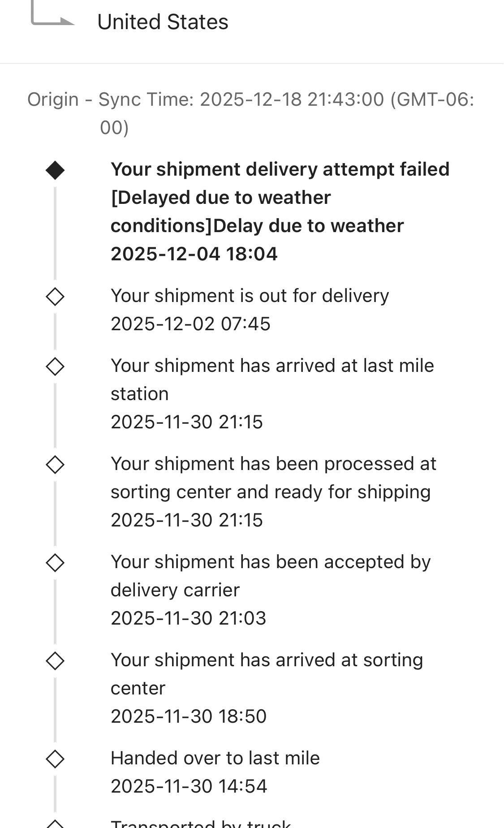The width and height of the screenshot is (504, 828).
Task: Click the processed at sorting center status text
Action: (273, 478)
